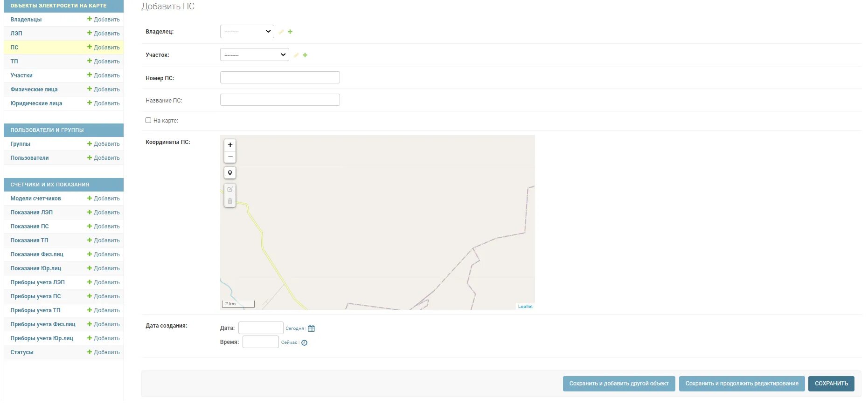Zoom in on the coordinates map
This screenshot has width=868, height=411.
pyautogui.click(x=230, y=145)
